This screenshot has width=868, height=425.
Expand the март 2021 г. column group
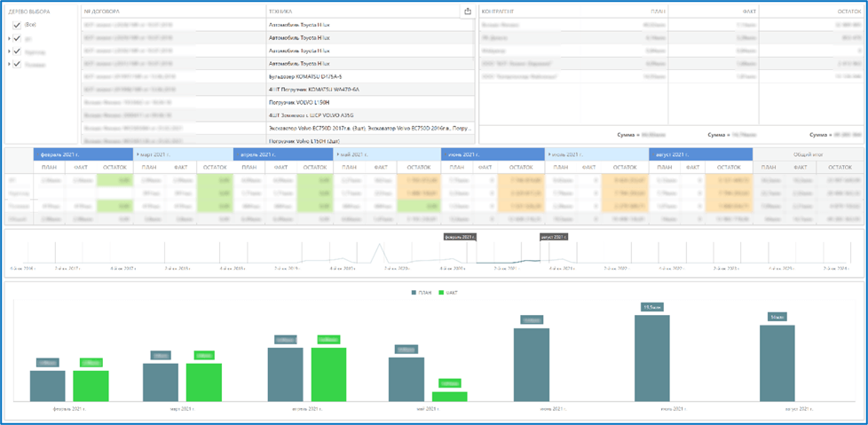pos(138,154)
